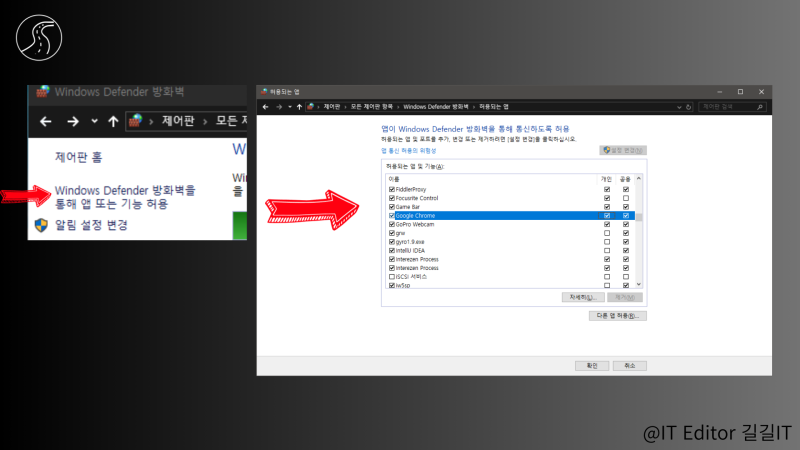This screenshot has width=800, height=450.
Task: Open the Windows Defender 방화벽을 통해 앱 허용 link
Action: pos(125,197)
